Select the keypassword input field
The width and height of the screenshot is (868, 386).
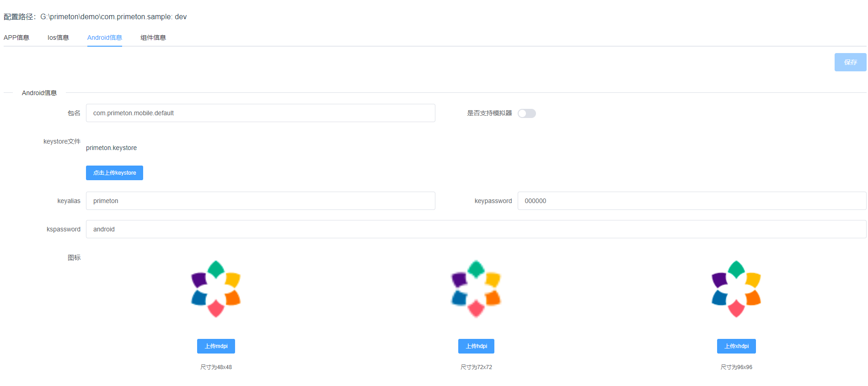(x=691, y=201)
